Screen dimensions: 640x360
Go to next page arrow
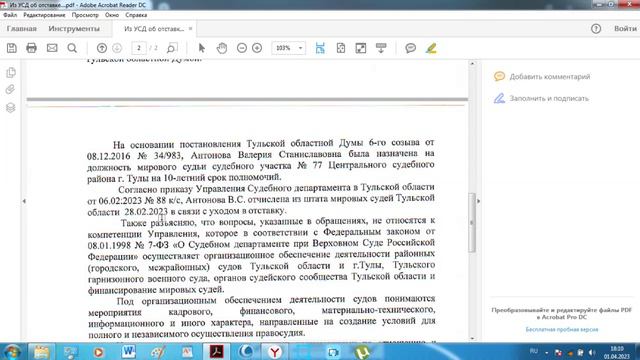point(117,48)
